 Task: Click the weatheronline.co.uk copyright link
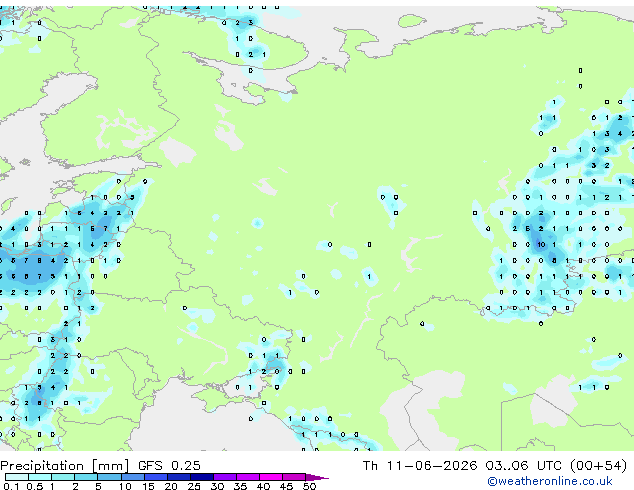point(550,481)
